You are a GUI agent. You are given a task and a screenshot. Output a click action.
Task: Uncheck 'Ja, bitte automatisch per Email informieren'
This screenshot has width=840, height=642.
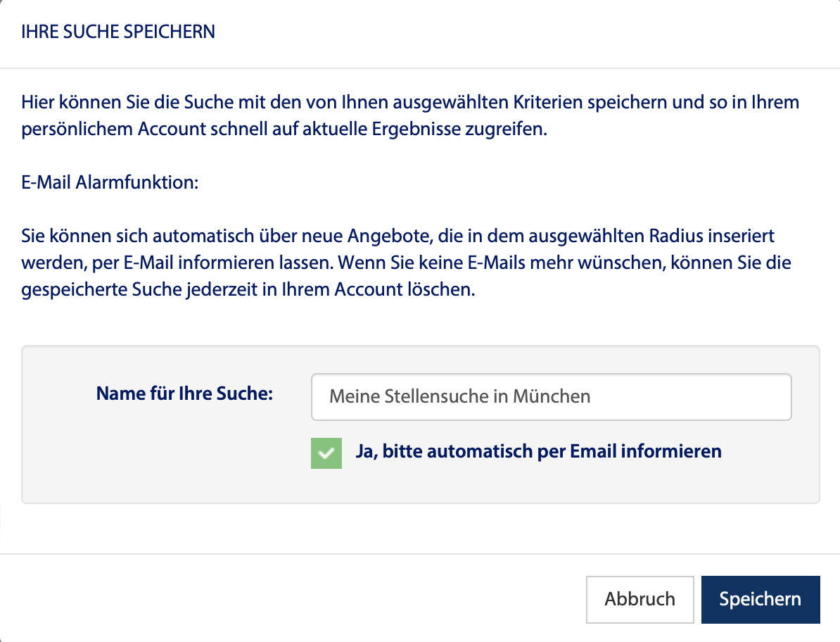click(x=326, y=453)
